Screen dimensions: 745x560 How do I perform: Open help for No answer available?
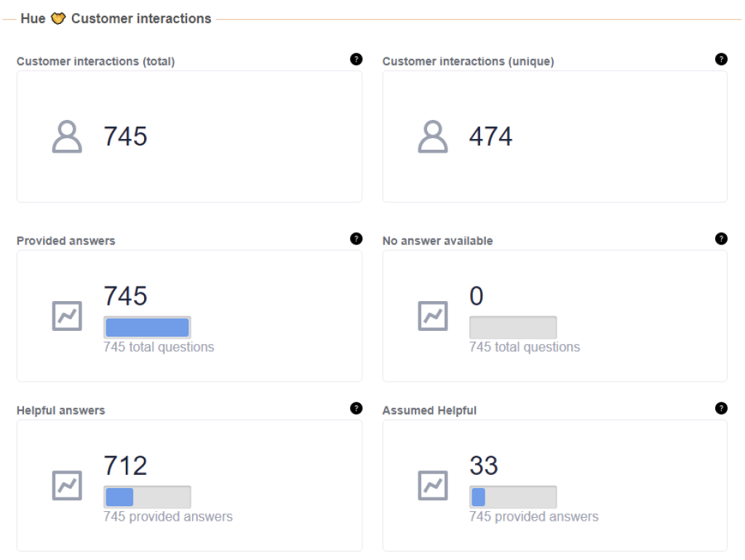(721, 238)
